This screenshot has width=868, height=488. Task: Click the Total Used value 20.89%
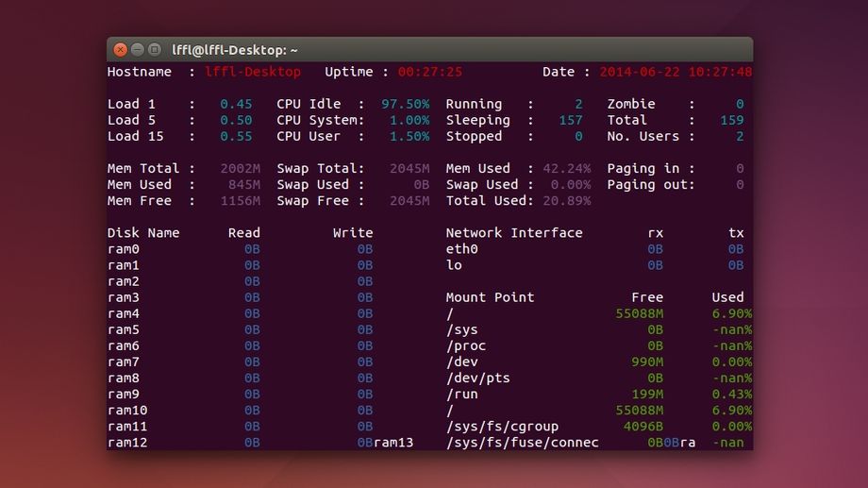[567, 200]
